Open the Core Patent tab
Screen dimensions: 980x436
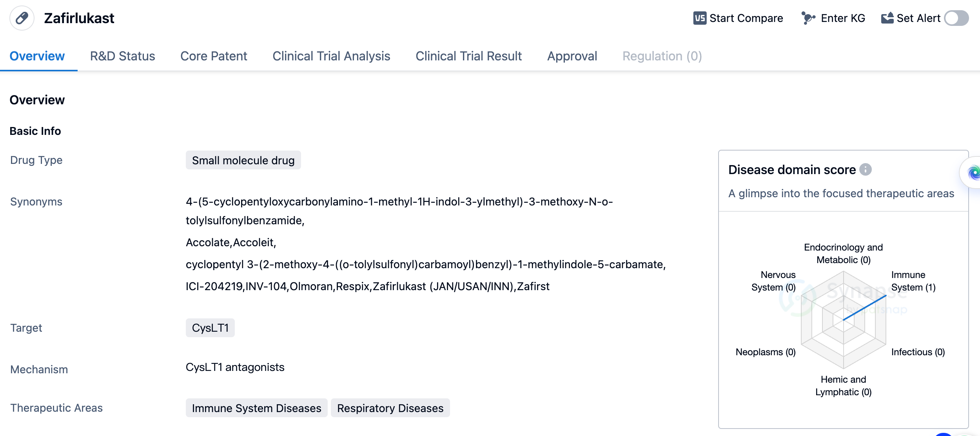click(214, 56)
